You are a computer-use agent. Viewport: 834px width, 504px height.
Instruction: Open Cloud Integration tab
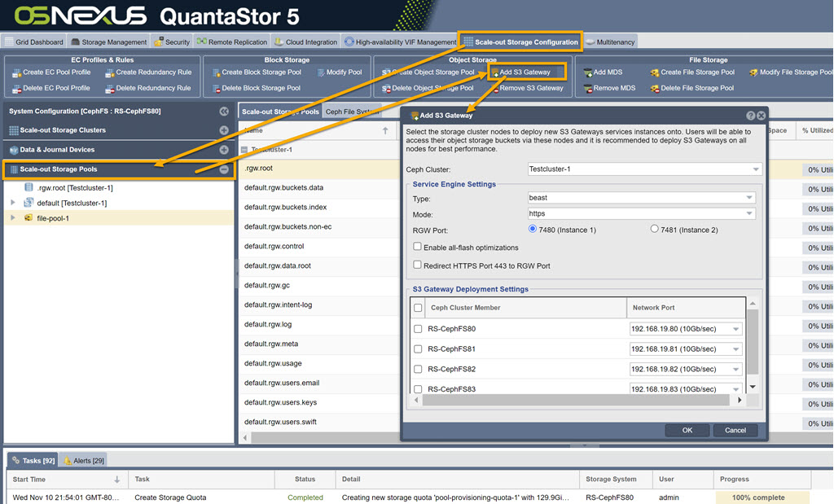[306, 42]
